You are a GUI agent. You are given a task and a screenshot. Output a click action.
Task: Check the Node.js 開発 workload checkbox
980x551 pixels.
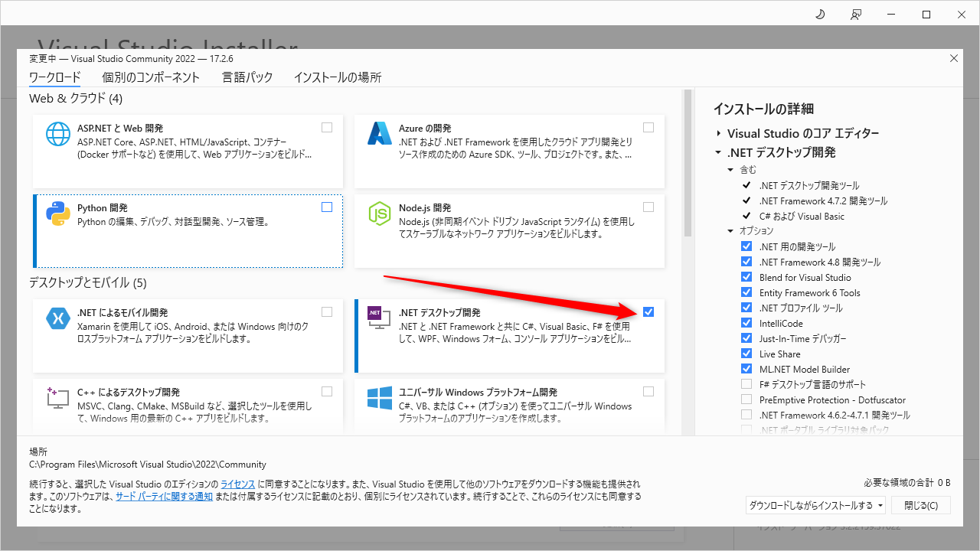coord(648,207)
